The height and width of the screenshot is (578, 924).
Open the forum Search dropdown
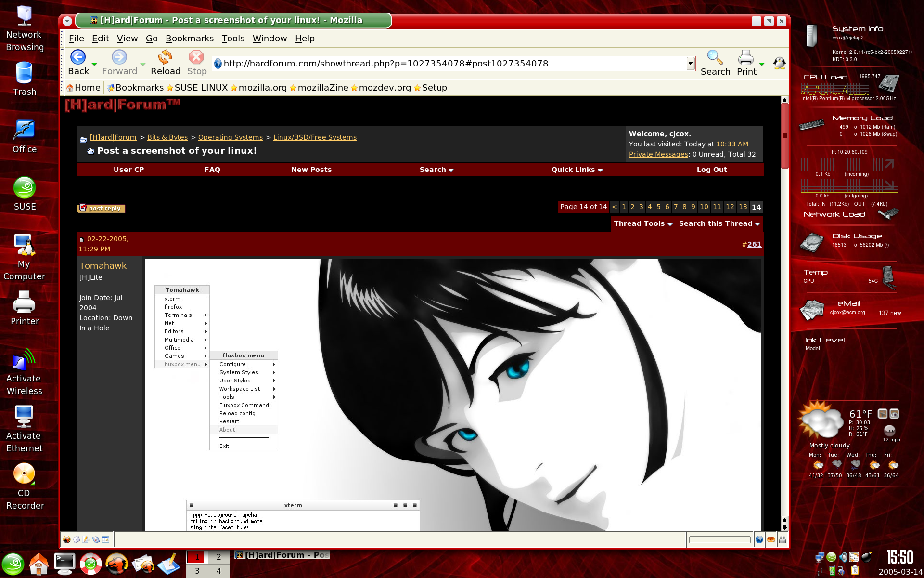436,170
